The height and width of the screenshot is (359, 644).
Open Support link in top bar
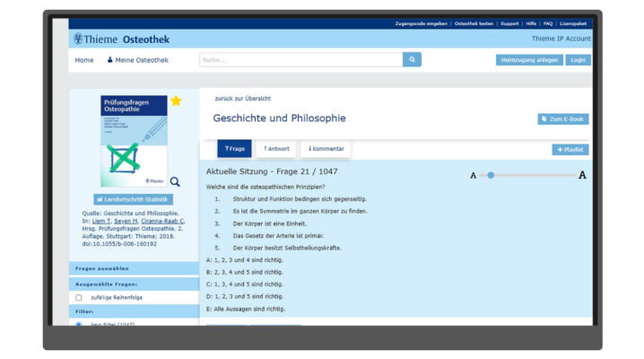(509, 24)
